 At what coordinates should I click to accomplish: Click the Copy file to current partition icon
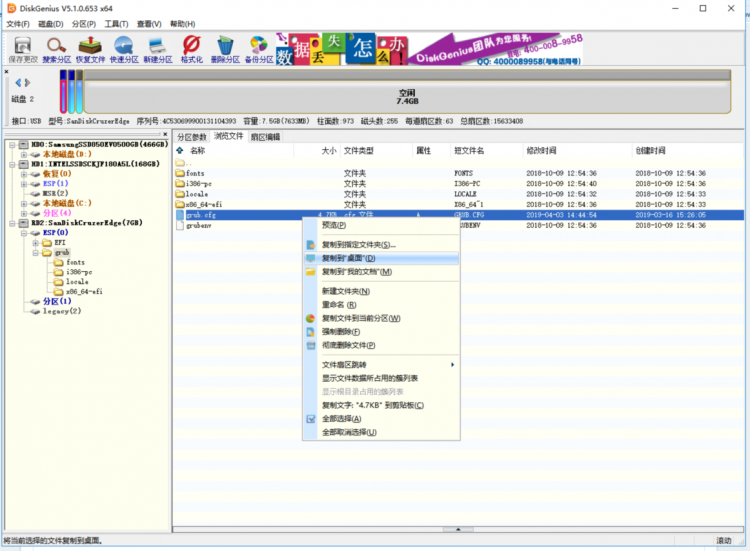(x=310, y=319)
